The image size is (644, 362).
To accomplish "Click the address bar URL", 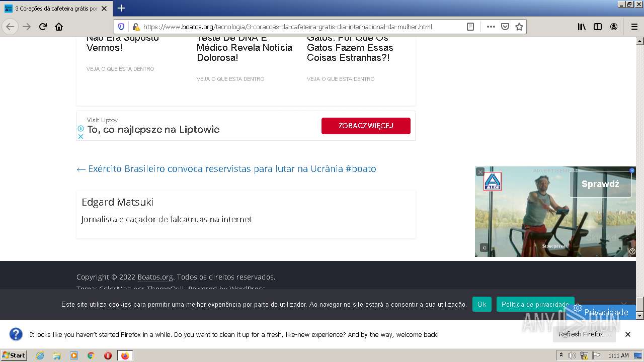I will [x=287, y=27].
